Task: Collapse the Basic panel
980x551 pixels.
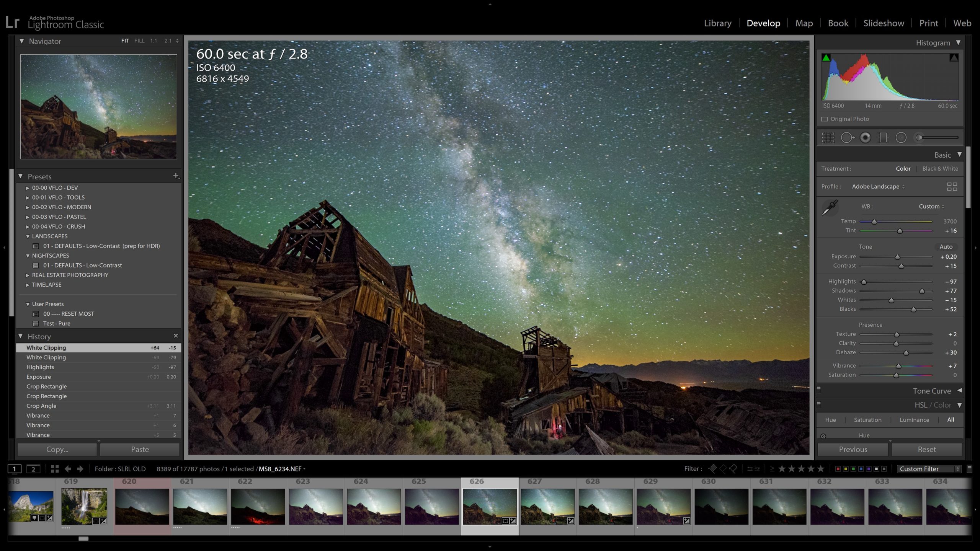Action: tap(960, 155)
